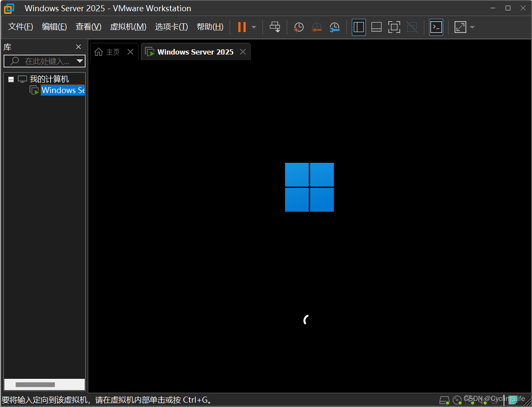
Task: Select 我的计算机 in the library tree
Action: 49,79
